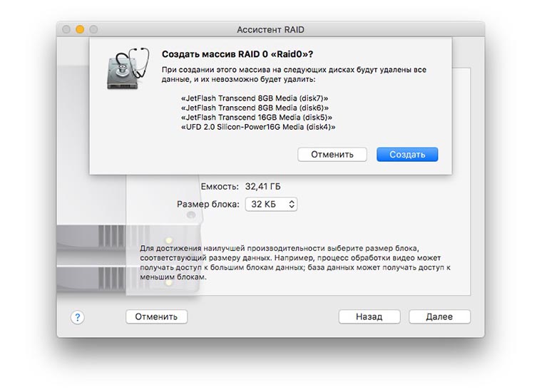This screenshot has width=542, height=392.
Task: Click the dialog heading Создать массив RAID 0
Action: coord(237,54)
